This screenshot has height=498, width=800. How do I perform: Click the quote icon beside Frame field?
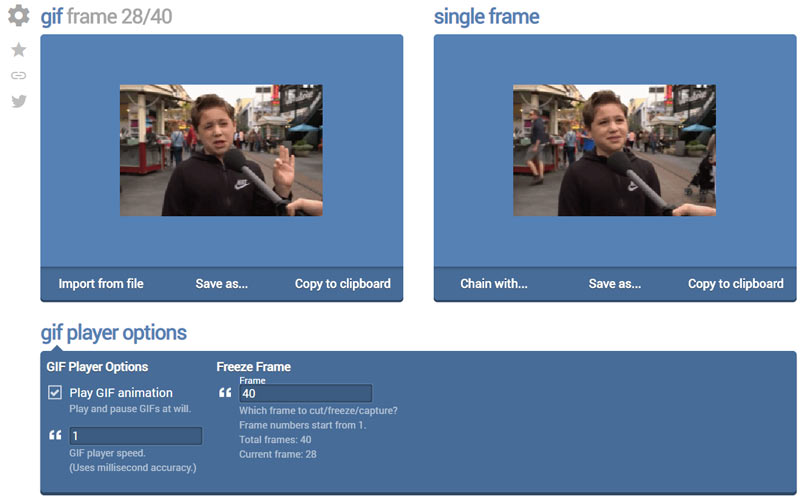pos(225,393)
